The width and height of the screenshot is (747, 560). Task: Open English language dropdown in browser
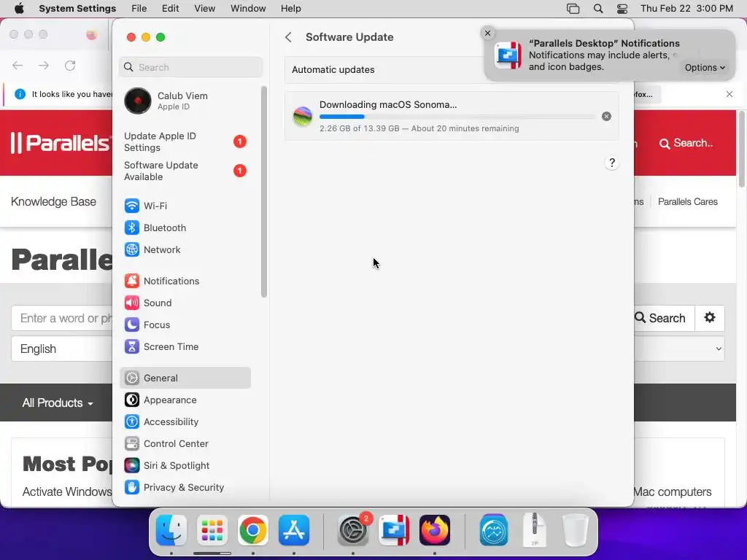62,349
